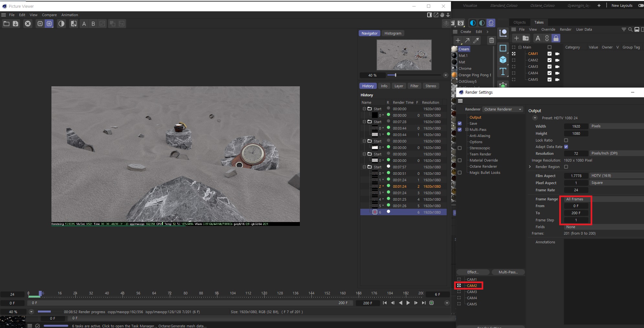Enable the Lock Ratio checkbox
The width and height of the screenshot is (644, 328).
click(566, 140)
